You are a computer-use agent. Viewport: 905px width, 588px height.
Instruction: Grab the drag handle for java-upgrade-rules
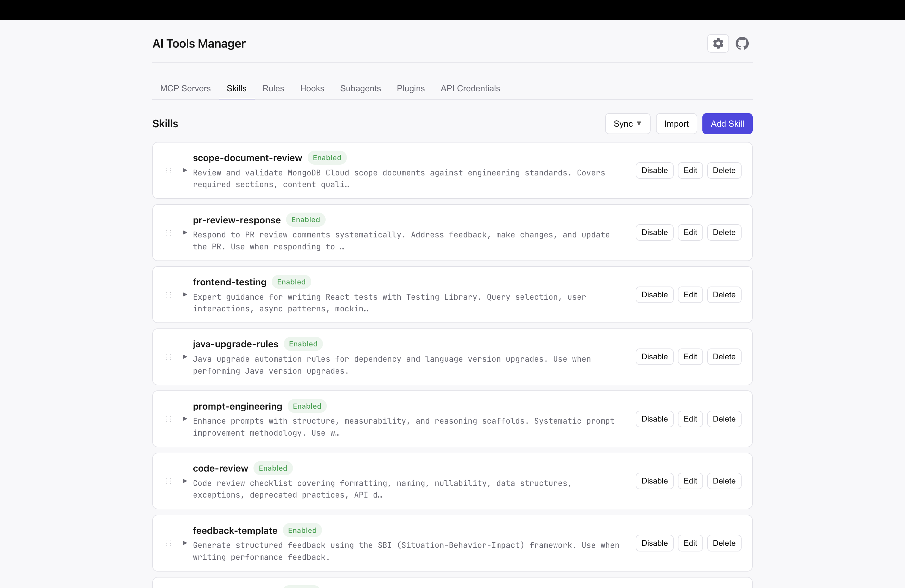[168, 357]
